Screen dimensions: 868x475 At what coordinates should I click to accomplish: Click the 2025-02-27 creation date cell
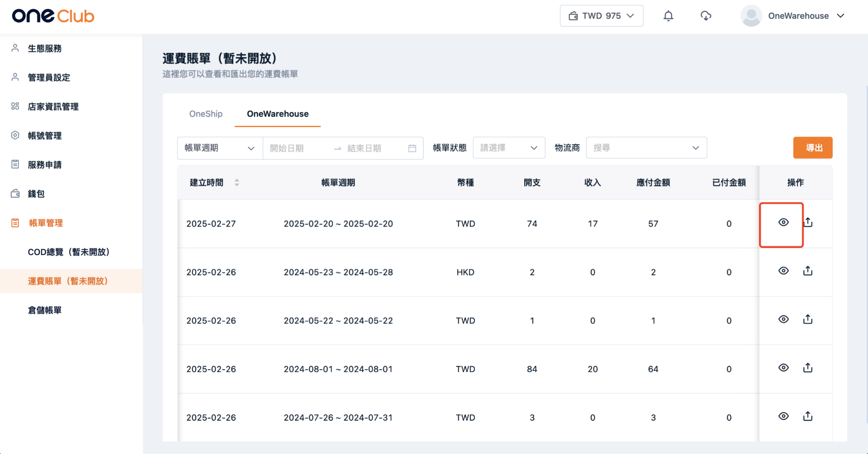[211, 224]
